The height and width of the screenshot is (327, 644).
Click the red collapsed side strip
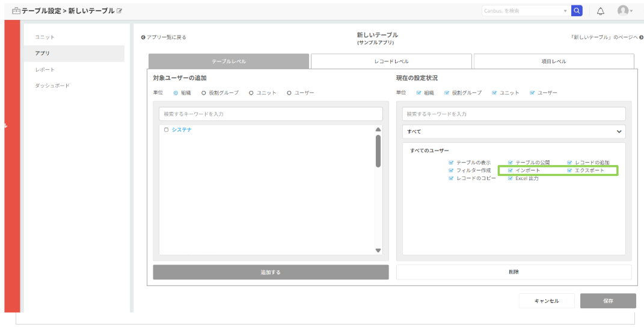12,166
